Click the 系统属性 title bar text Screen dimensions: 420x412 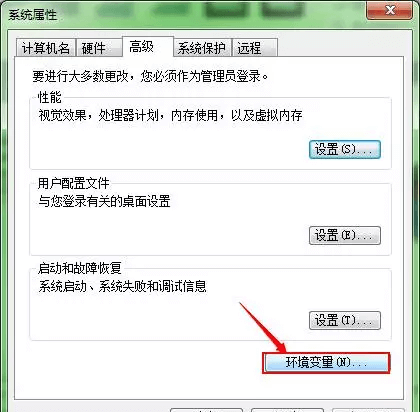pos(32,15)
